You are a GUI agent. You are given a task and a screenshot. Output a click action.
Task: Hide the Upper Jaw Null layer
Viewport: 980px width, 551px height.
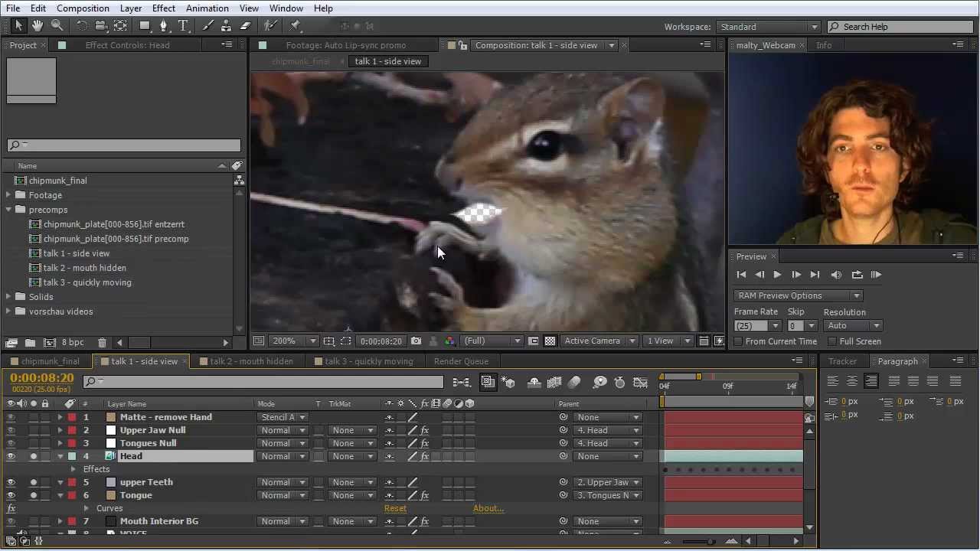click(x=11, y=430)
